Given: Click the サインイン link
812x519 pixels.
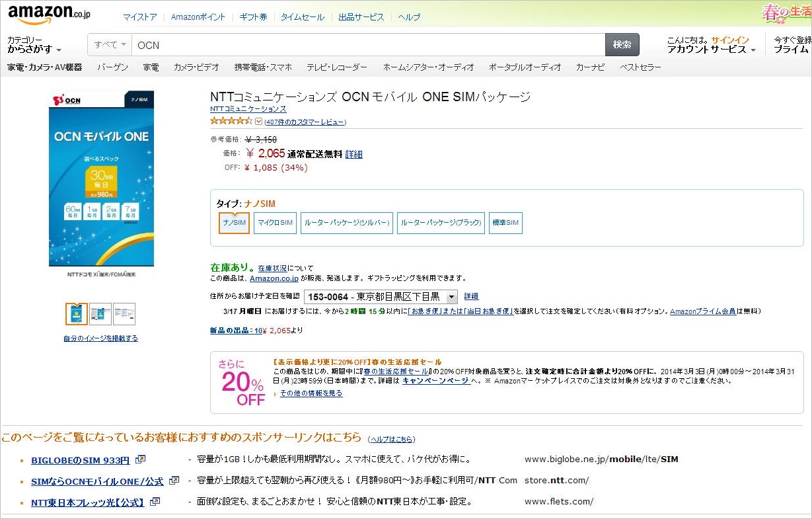Looking at the screenshot, I should (x=730, y=40).
